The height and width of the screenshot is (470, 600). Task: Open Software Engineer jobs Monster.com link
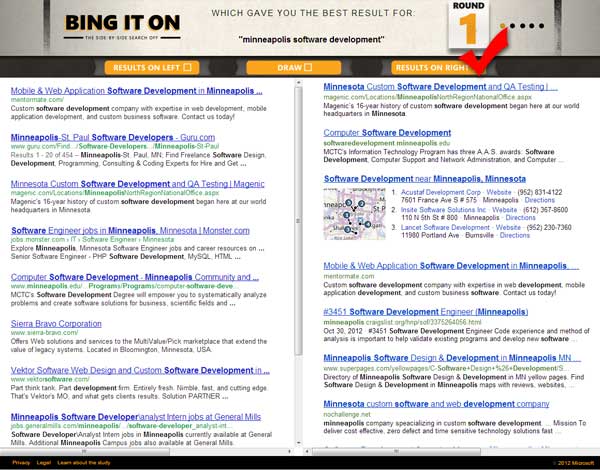tap(130, 230)
